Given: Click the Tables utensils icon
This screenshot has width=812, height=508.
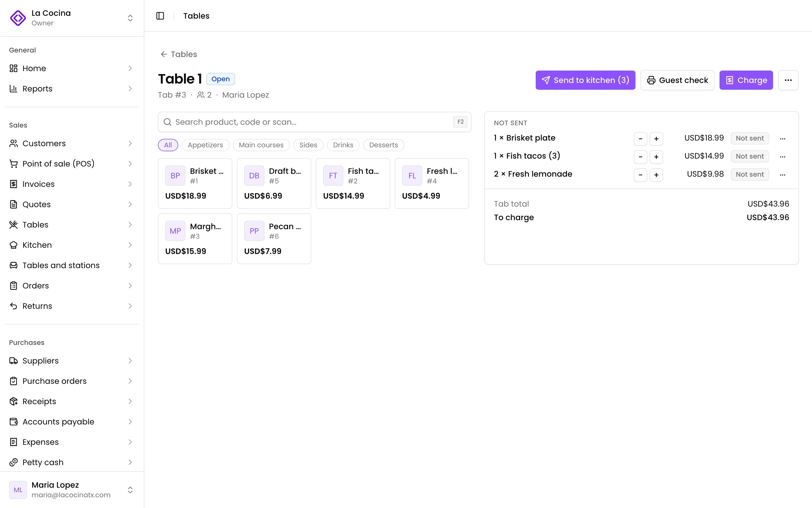Looking at the screenshot, I should tap(14, 225).
